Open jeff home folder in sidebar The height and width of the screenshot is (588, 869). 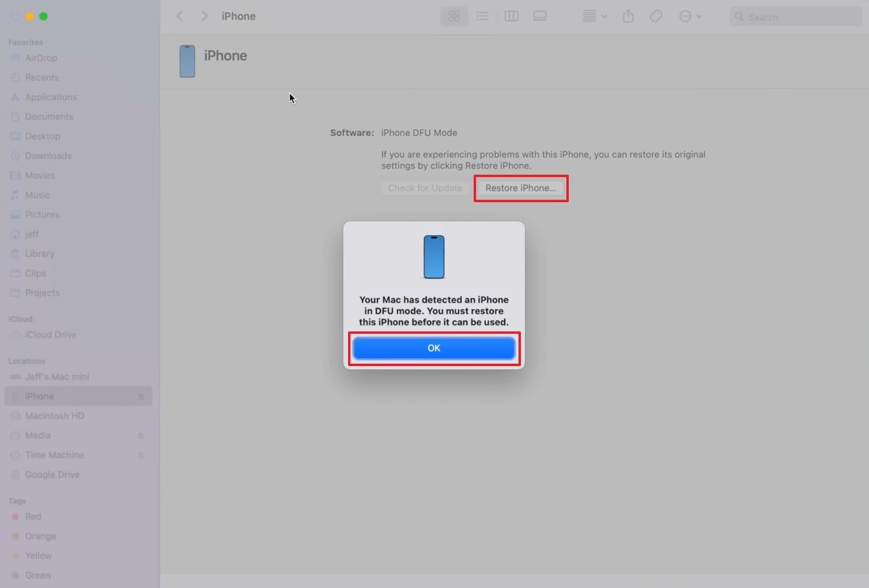coord(32,234)
